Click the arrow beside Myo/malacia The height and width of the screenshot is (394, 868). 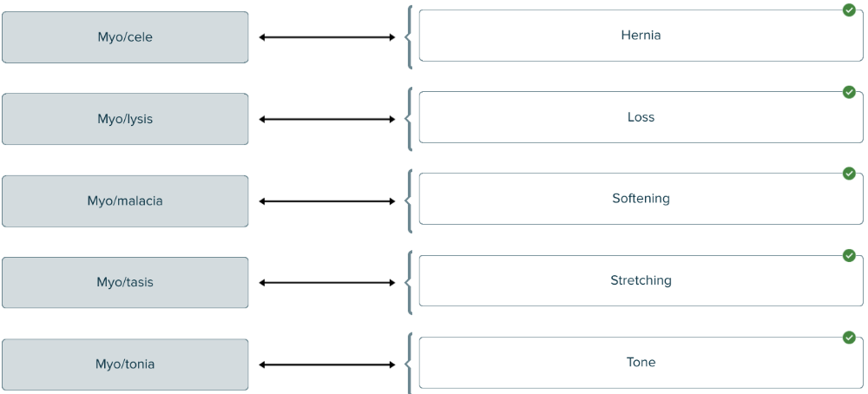point(327,201)
